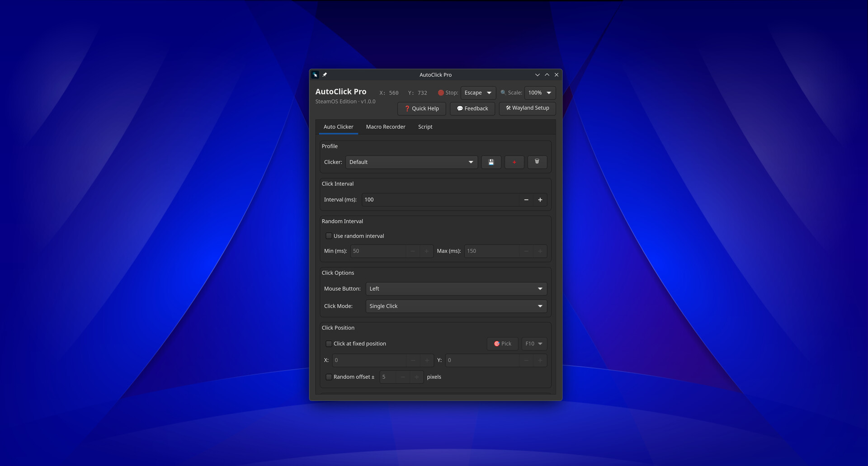
Task: Switch to the Macro Recorder tab
Action: (386, 127)
